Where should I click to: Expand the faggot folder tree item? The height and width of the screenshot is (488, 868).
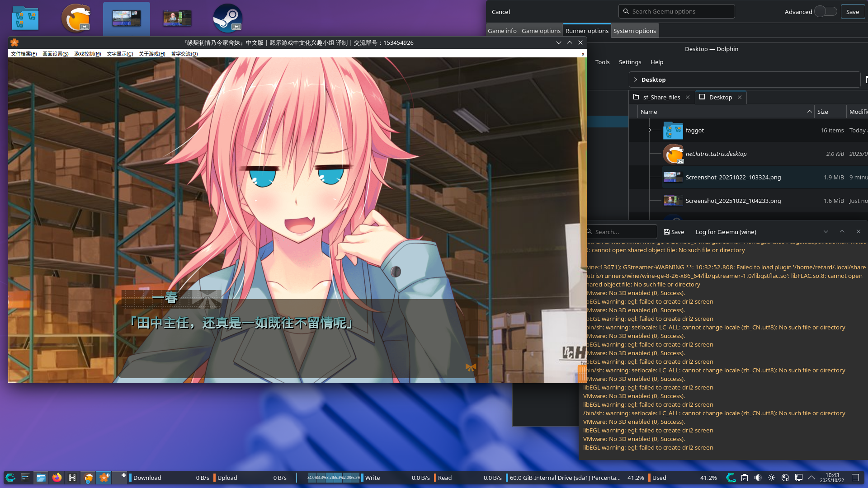coord(650,130)
